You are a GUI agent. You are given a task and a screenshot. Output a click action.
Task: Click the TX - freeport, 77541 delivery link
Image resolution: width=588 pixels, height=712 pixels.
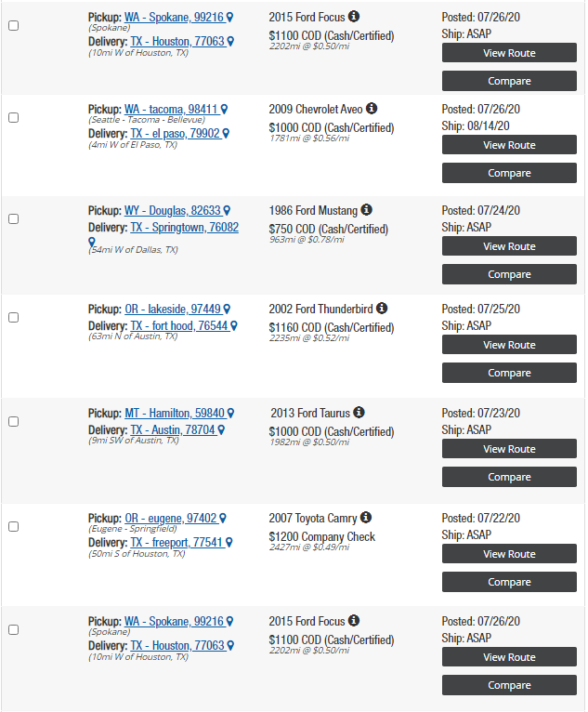(176, 543)
